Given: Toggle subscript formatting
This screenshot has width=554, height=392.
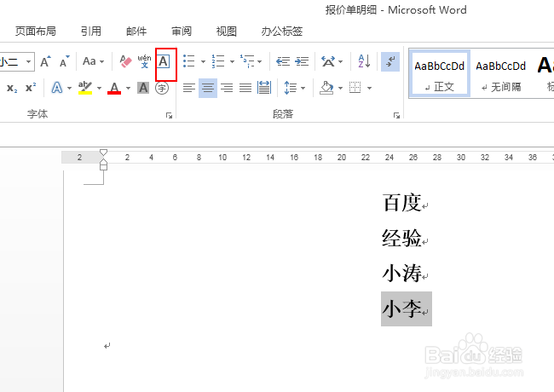Looking at the screenshot, I should click(x=12, y=88).
